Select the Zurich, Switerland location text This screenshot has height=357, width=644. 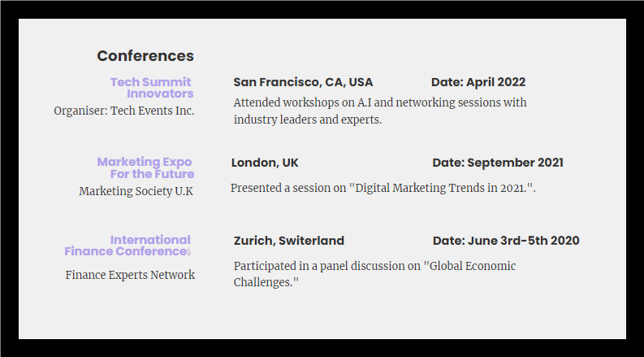coord(288,241)
